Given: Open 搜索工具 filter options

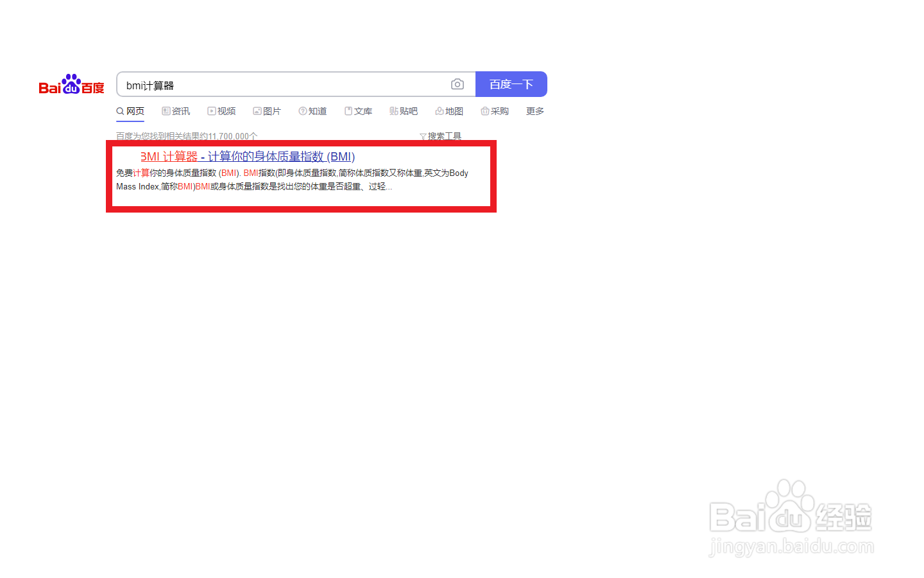Looking at the screenshot, I should [440, 136].
